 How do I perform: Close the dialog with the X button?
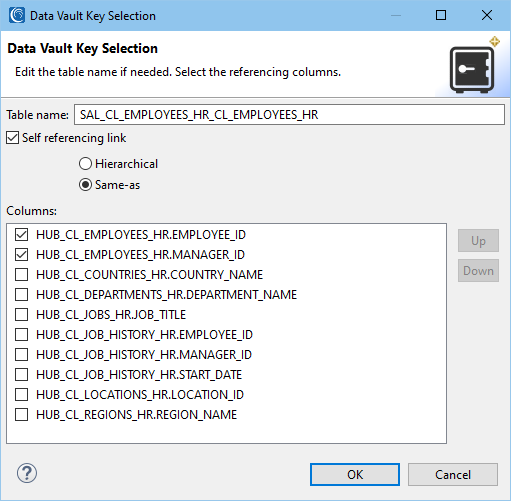click(x=487, y=15)
